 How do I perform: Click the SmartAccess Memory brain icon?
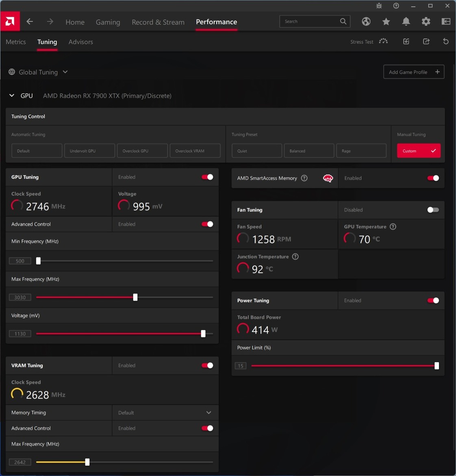328,178
